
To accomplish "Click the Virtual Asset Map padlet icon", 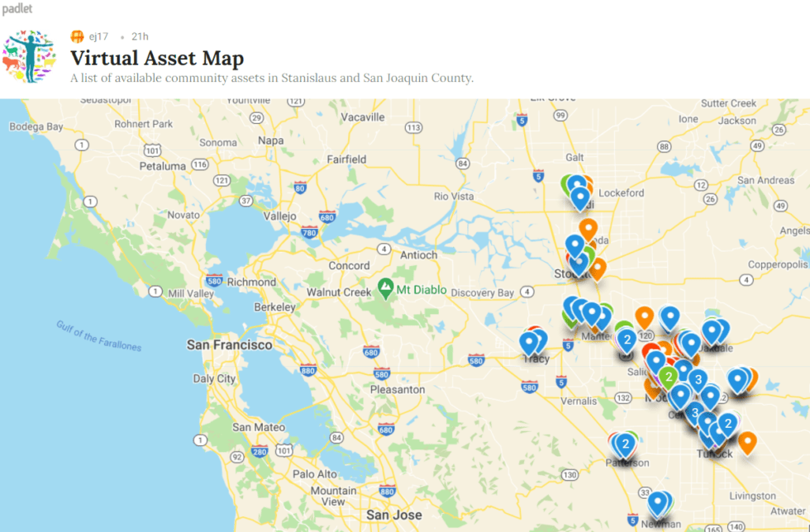I will coord(29,57).
